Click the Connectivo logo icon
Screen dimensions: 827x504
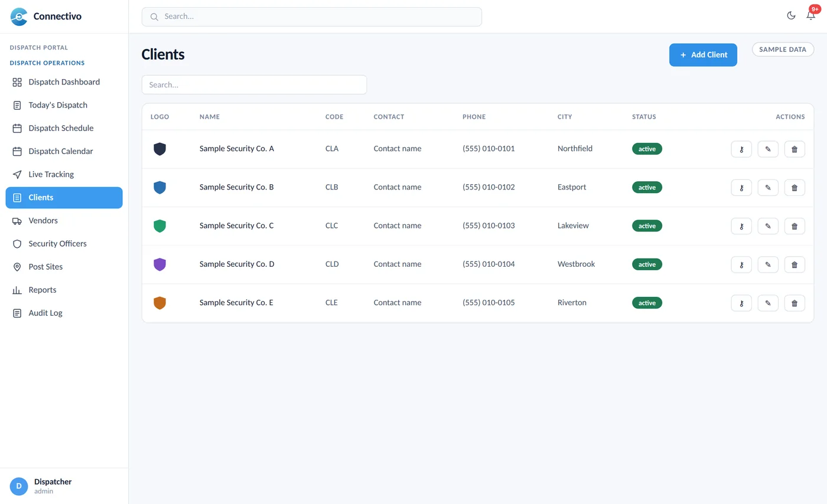(x=19, y=17)
